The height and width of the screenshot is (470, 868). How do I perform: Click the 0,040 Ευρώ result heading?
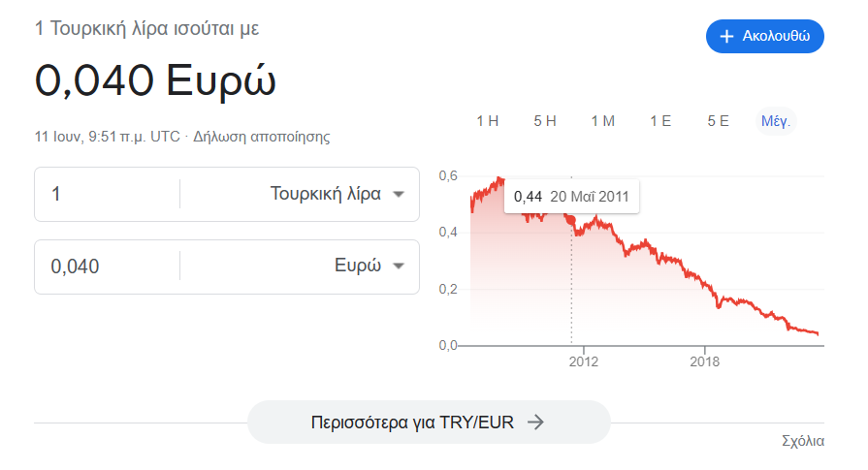155,80
